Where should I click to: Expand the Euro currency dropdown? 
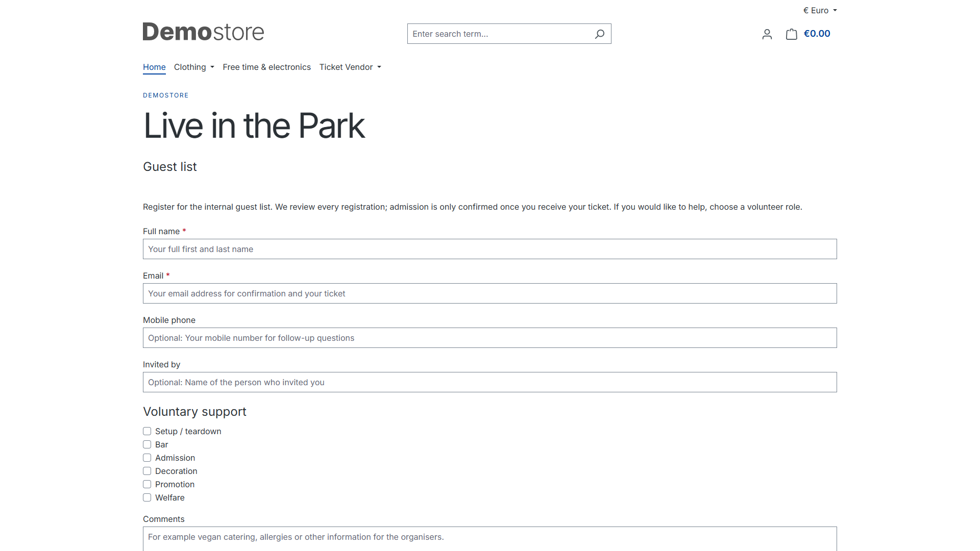820,10
